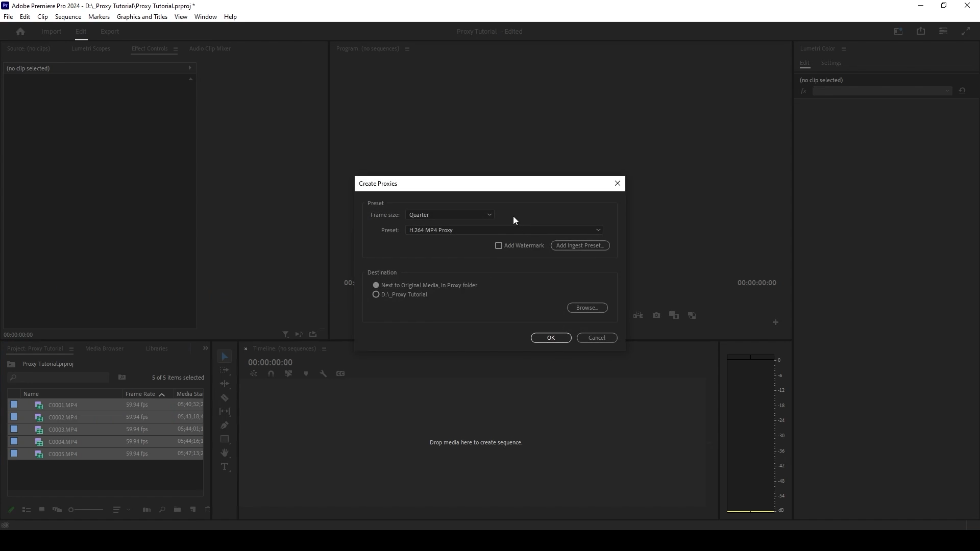Viewport: 980px width, 551px height.
Task: Click label color box of C0005.MP4
Action: tap(14, 454)
